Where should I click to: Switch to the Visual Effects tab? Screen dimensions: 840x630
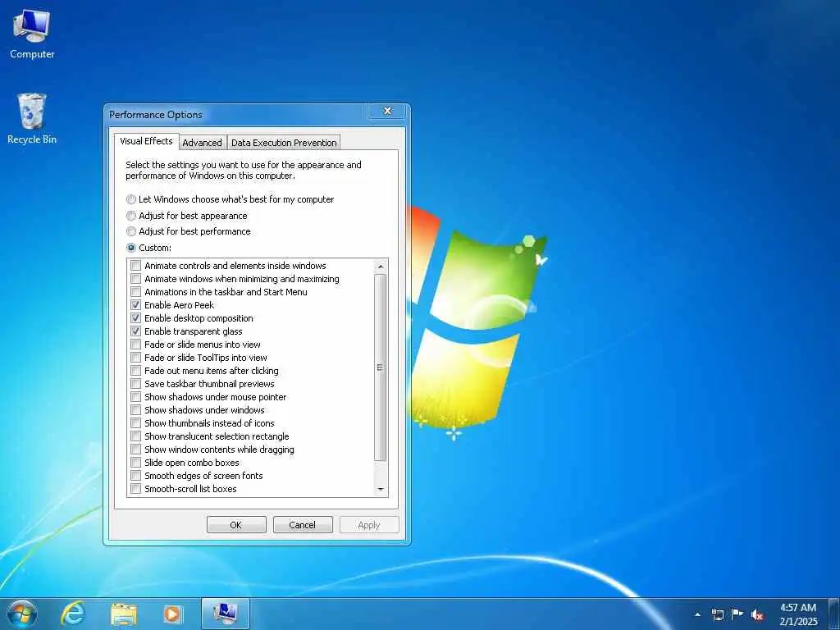146,141
